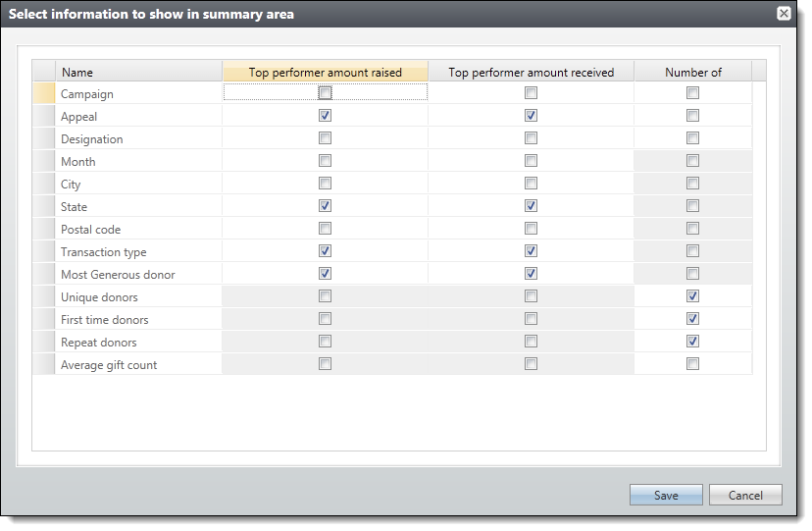Disable Unique donors Number of checkbox

pos(692,296)
